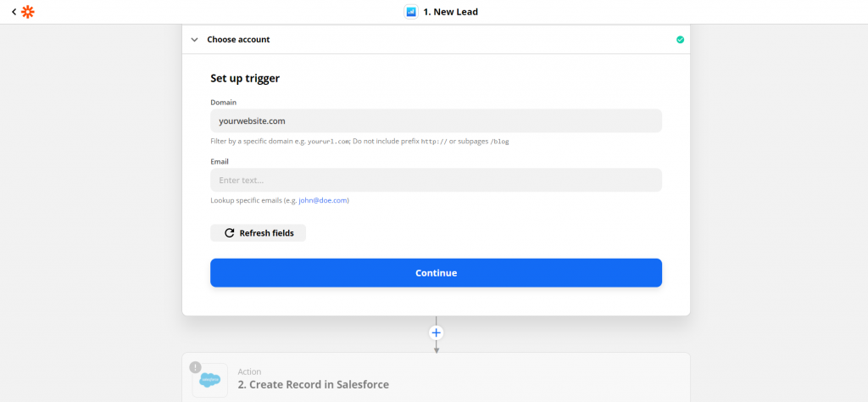
Task: Open the Choose account section header
Action: (x=437, y=39)
